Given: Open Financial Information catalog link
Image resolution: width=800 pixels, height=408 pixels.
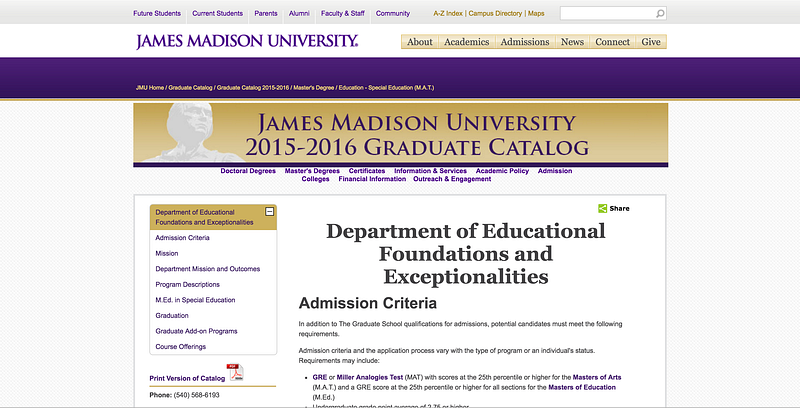Looking at the screenshot, I should pos(372,179).
